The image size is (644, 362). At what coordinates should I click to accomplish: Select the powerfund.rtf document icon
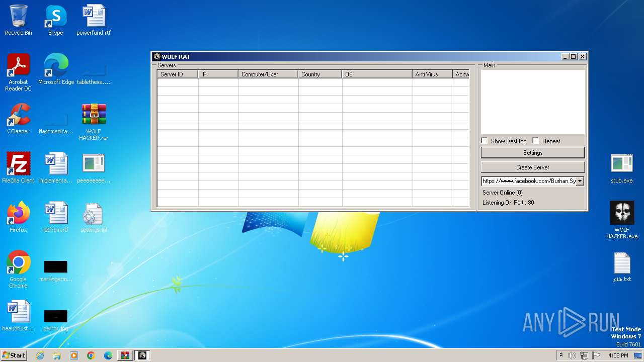click(x=94, y=20)
